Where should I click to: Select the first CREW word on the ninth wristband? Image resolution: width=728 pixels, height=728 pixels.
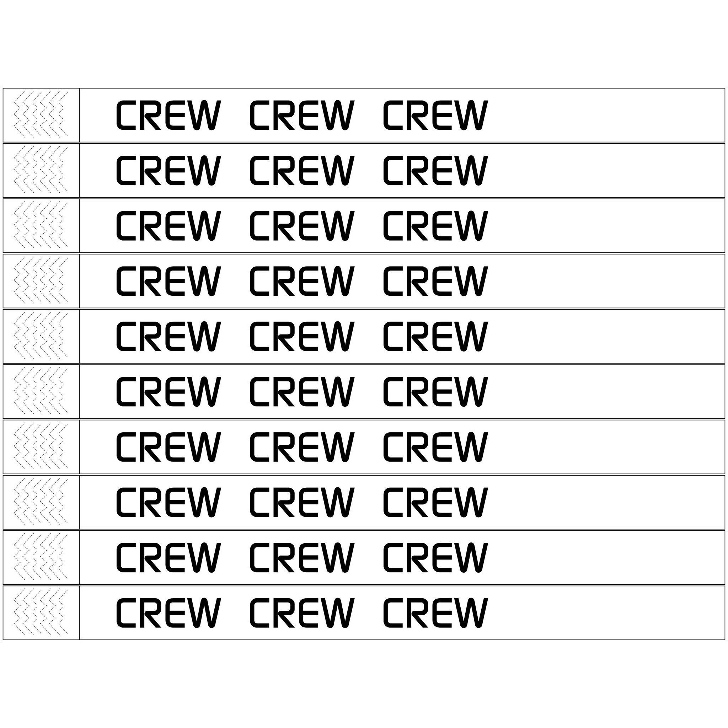click(168, 557)
